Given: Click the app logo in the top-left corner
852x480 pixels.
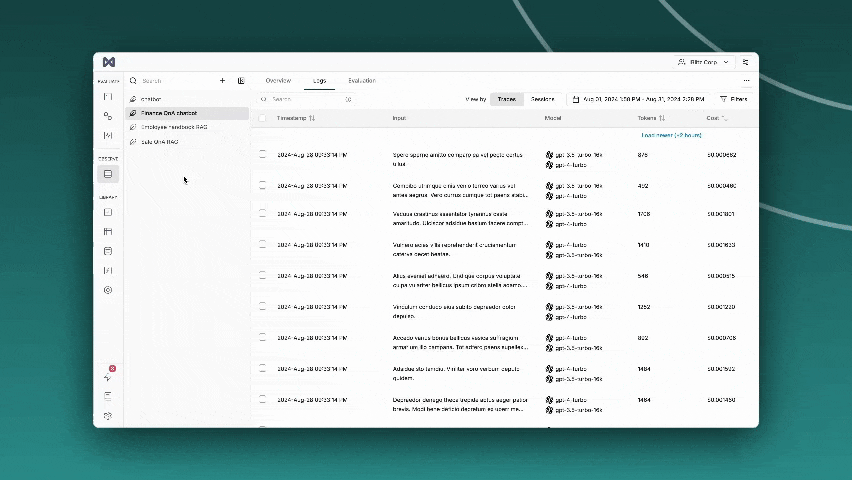Looking at the screenshot, I should tap(109, 62).
